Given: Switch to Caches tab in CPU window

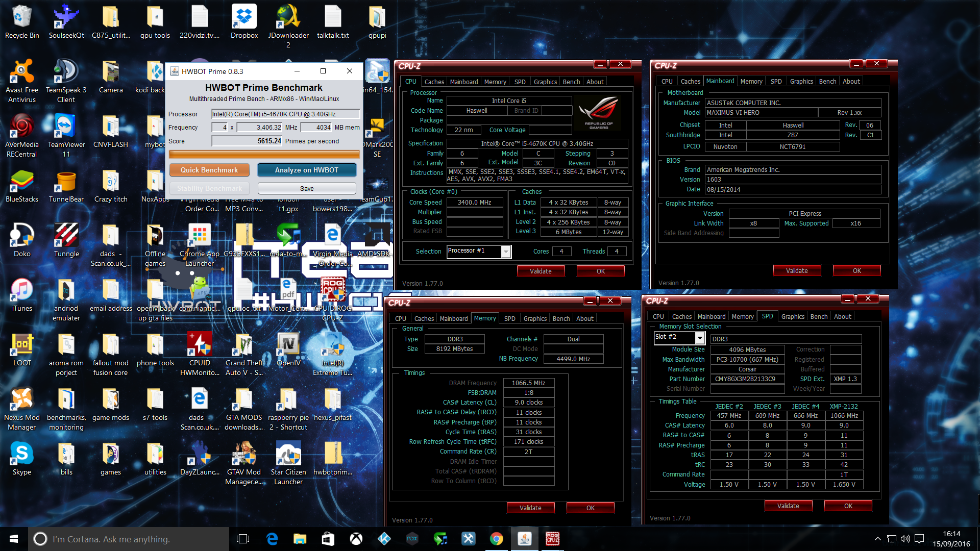Looking at the screenshot, I should 434,82.
